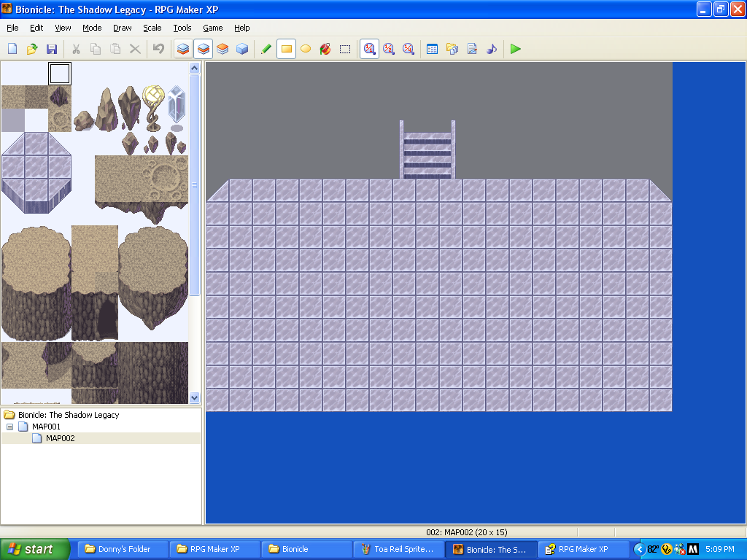Select the Ellipse draw tool
The image size is (747, 560).
(x=306, y=49)
